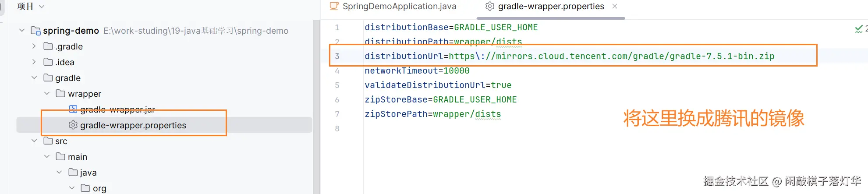This screenshot has height=194, width=868.
Task: Collapse the src folder
Action: 34,141
